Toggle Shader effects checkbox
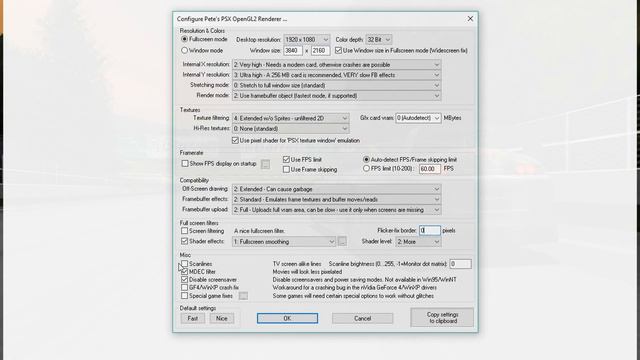Screen dimensions: 640x360 (x=184, y=241)
